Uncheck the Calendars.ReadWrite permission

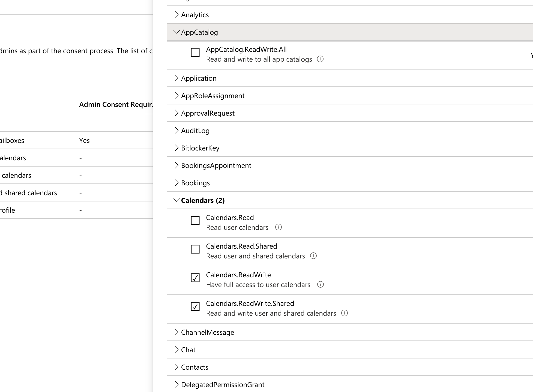(195, 278)
